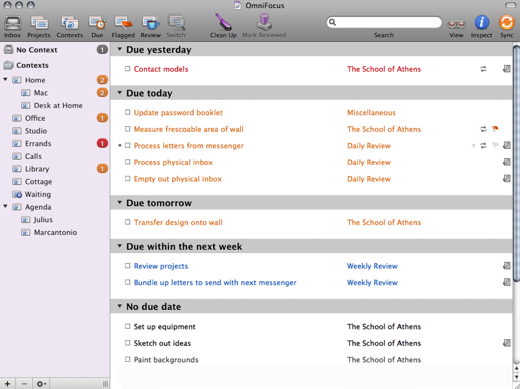The height and width of the screenshot is (389, 520).
Task: Collapse the Due today group
Action: (119, 93)
